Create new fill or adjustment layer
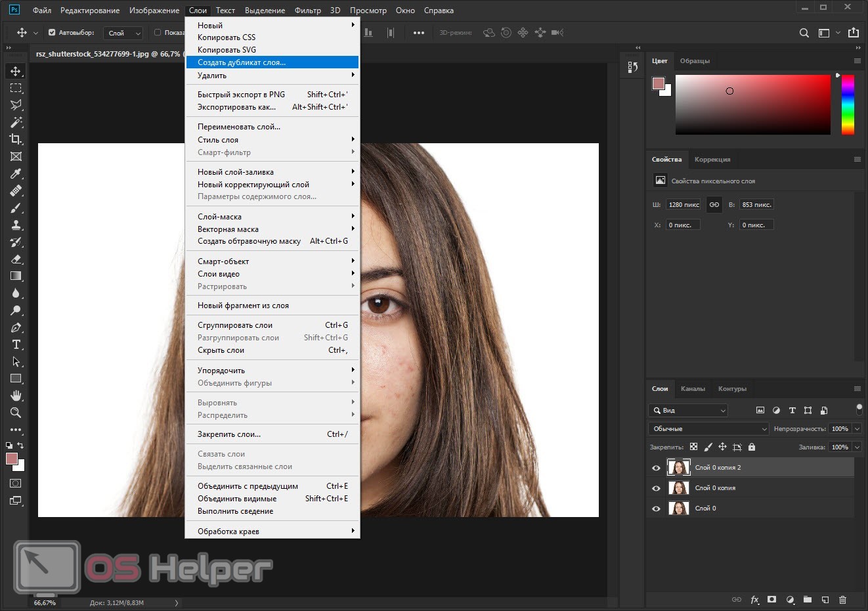This screenshot has height=611, width=868. tap(790, 600)
